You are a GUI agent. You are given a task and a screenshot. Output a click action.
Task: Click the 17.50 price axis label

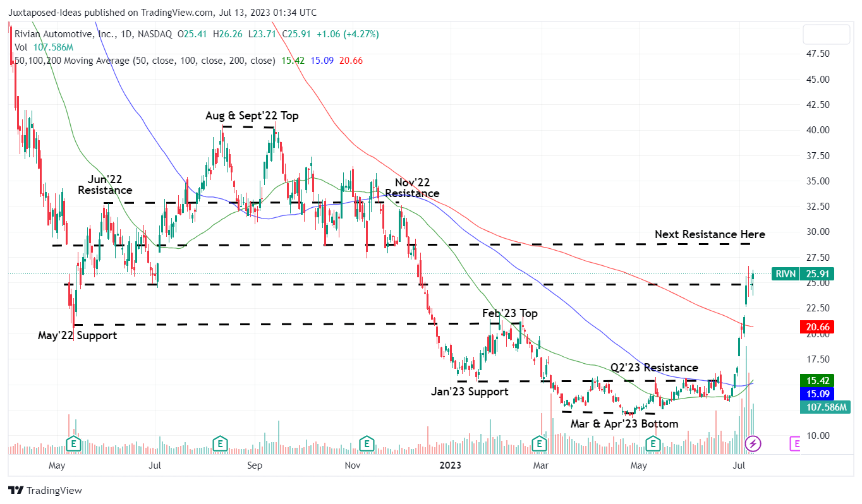pos(817,359)
